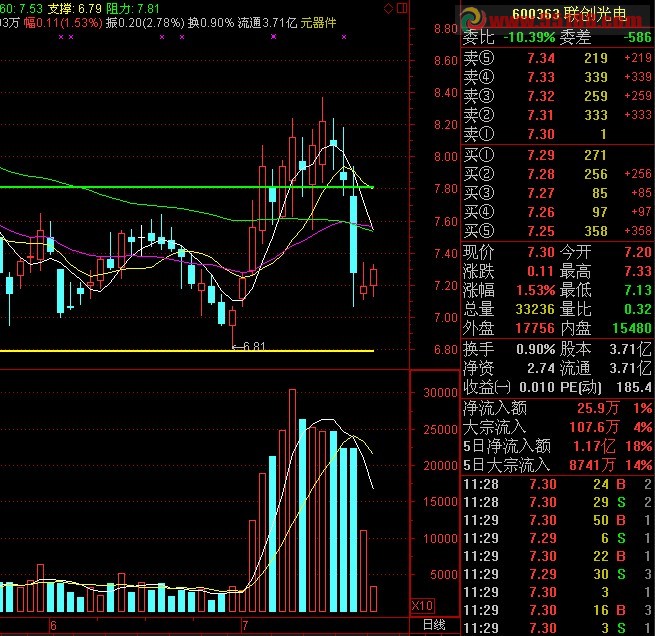Click the 5日大宗流入 row showing 8741万
Screen dimensions: 655x636
tap(557, 465)
